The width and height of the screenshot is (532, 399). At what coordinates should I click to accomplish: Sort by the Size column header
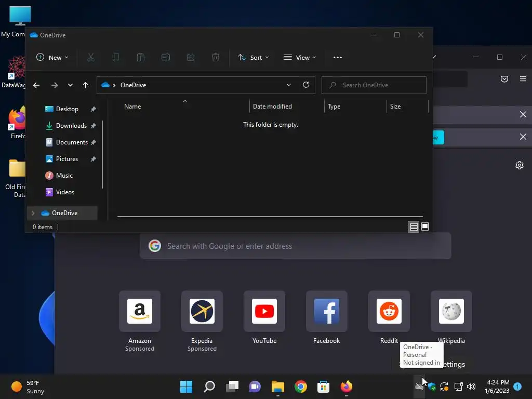395,107
